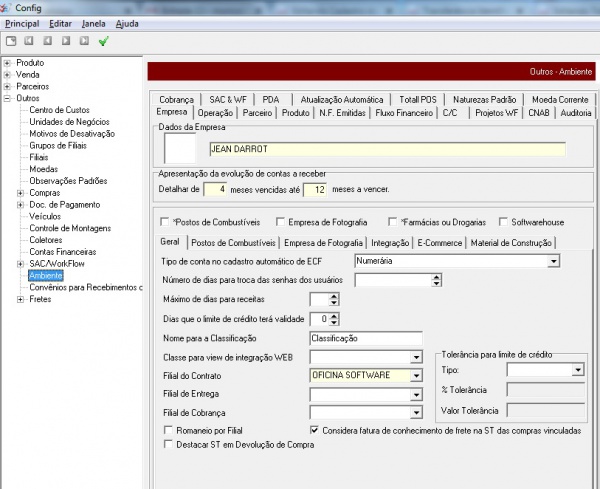Expand the Produto tree node

tap(7, 63)
